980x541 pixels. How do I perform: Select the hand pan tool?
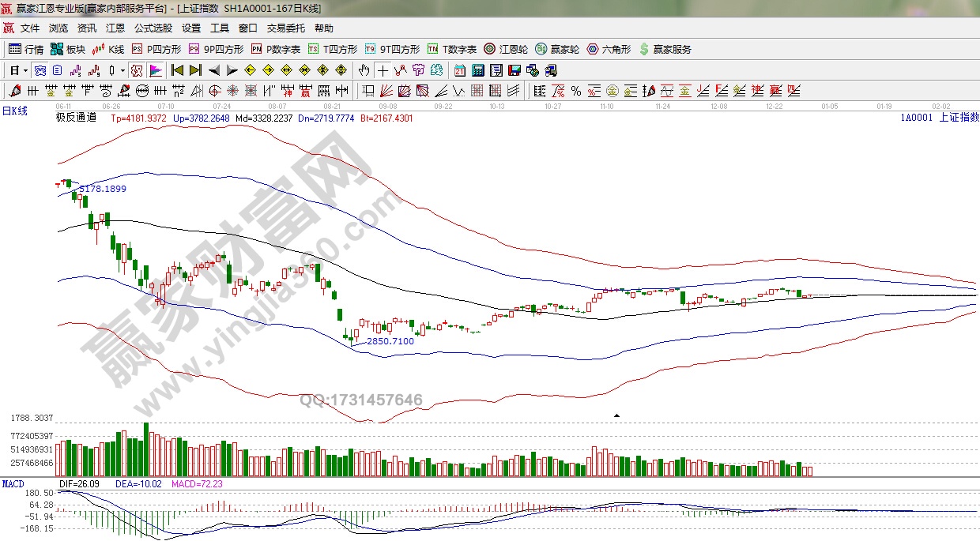tap(364, 70)
